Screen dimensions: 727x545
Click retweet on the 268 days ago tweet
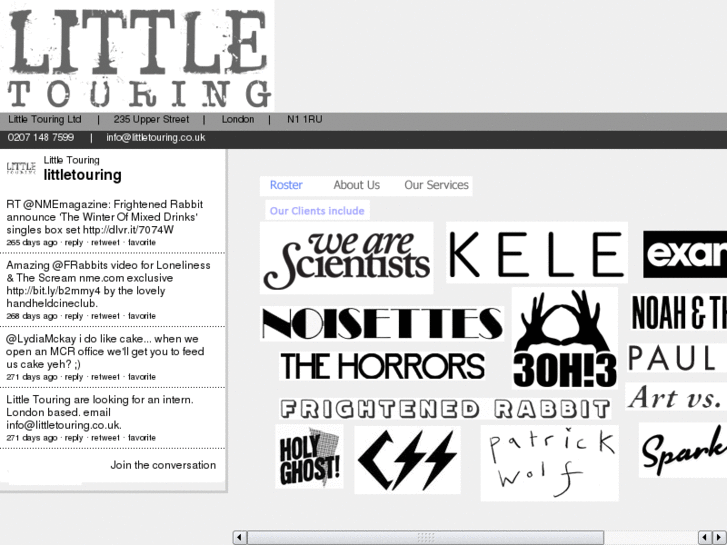click(x=105, y=316)
